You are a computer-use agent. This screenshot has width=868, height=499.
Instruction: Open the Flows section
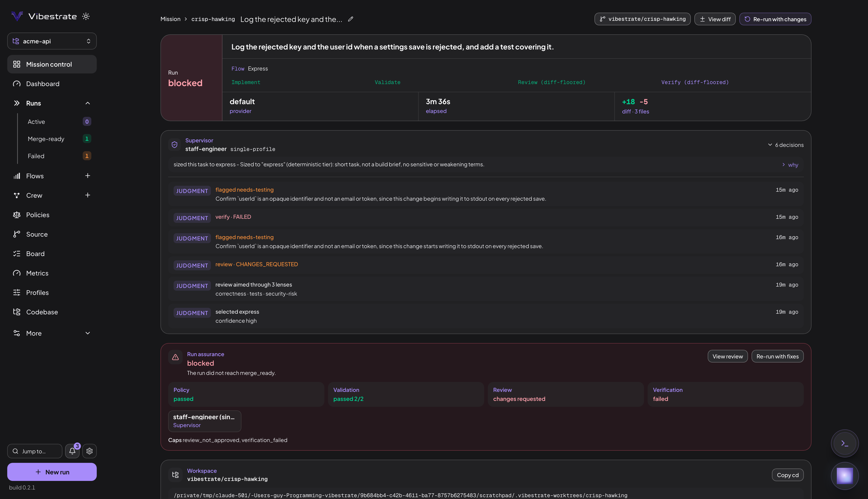click(35, 176)
